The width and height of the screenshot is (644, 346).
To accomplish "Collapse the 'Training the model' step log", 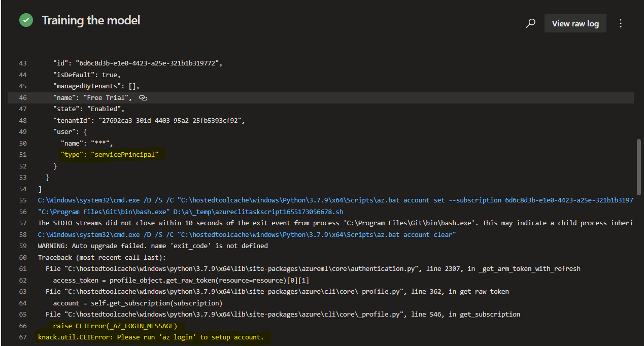I will click(x=91, y=20).
